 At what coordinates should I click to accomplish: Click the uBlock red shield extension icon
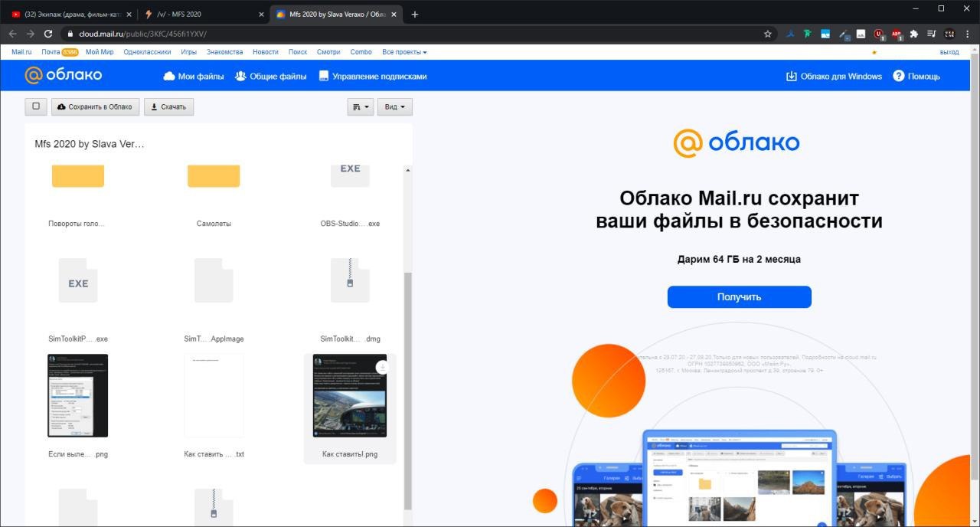pyautogui.click(x=879, y=34)
